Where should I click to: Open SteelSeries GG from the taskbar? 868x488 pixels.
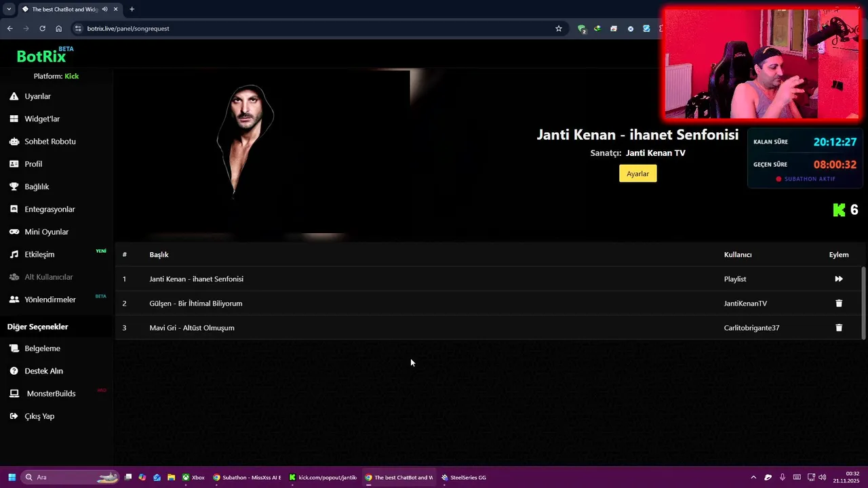point(464,477)
